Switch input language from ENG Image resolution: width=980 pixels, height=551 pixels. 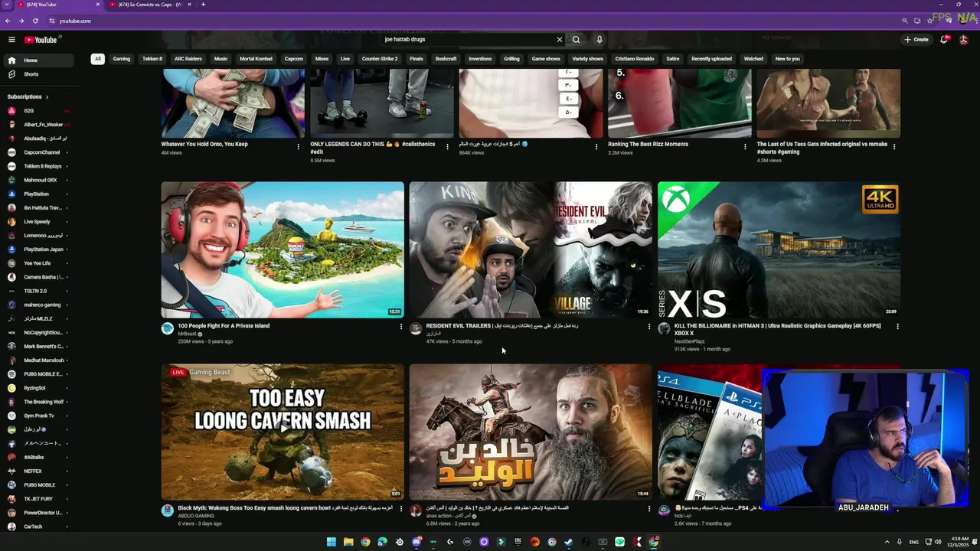pyautogui.click(x=913, y=542)
